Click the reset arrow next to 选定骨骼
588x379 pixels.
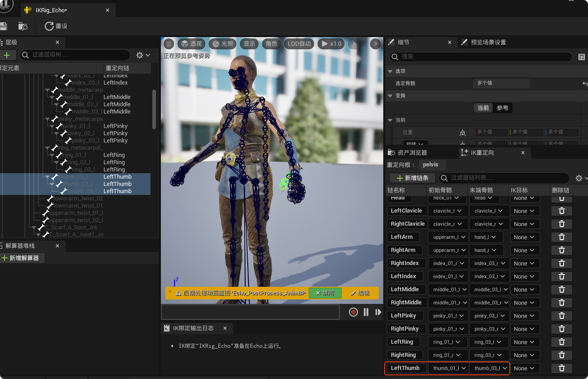tap(585, 84)
